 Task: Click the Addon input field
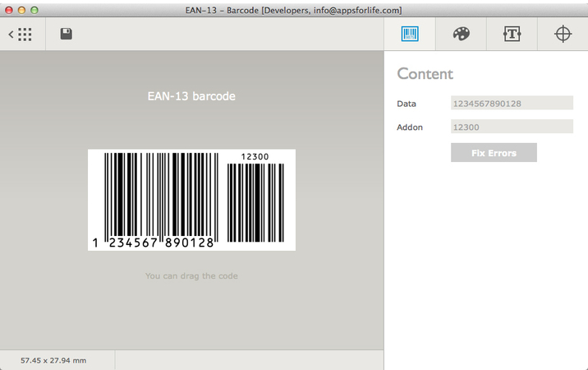(512, 127)
